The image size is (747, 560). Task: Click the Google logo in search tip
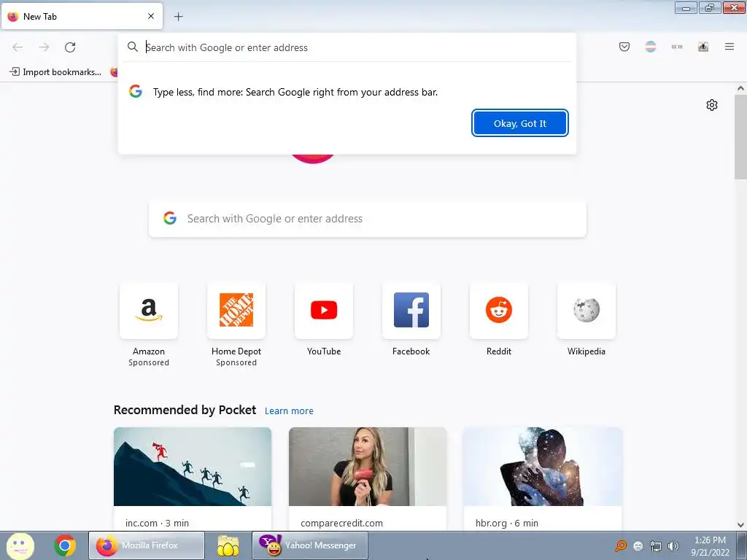coord(136,91)
